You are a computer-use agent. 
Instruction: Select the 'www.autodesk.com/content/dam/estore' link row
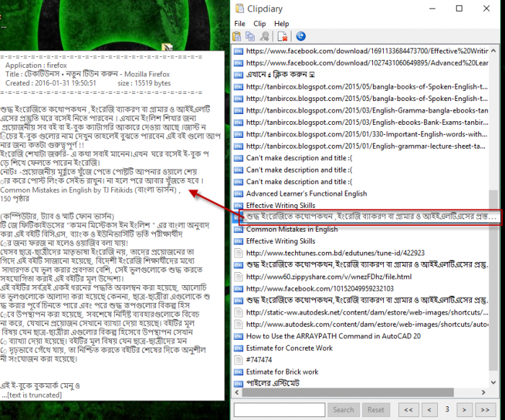click(361, 324)
